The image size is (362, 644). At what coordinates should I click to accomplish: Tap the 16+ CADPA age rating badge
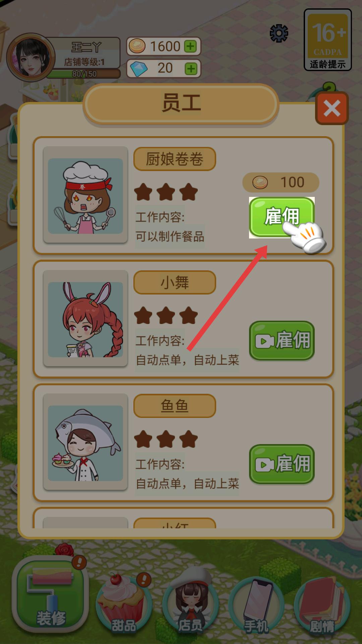[x=327, y=40]
